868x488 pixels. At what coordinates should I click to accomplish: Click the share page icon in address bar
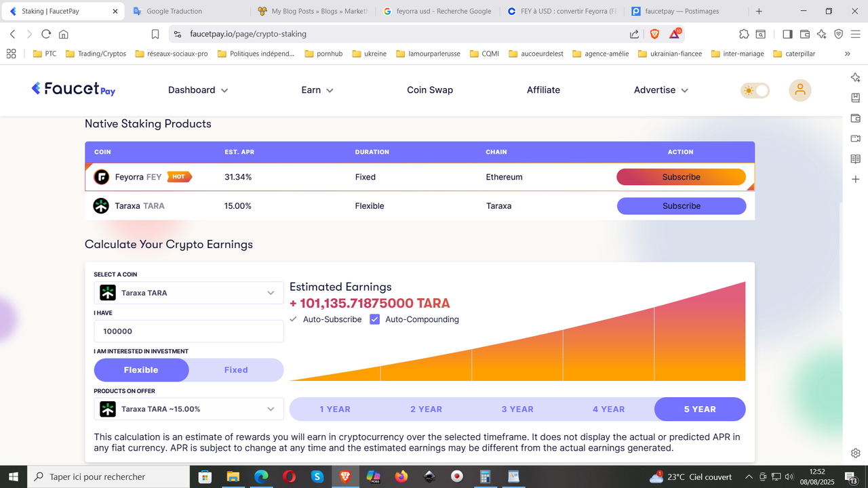click(634, 34)
